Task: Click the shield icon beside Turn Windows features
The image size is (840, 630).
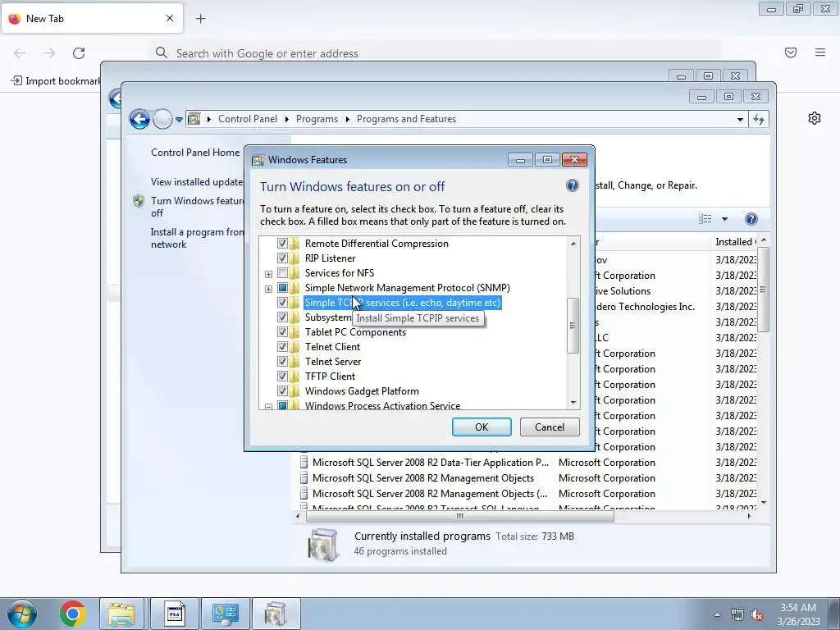Action: click(139, 201)
